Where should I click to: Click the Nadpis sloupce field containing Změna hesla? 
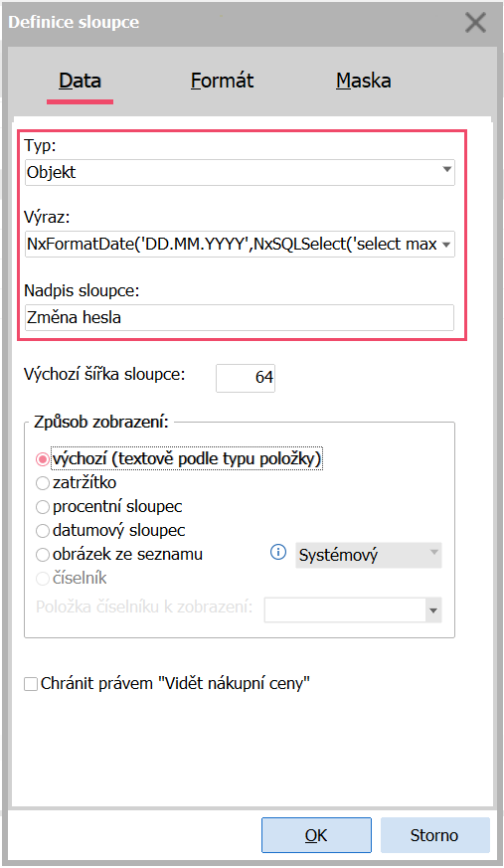pos(240,318)
